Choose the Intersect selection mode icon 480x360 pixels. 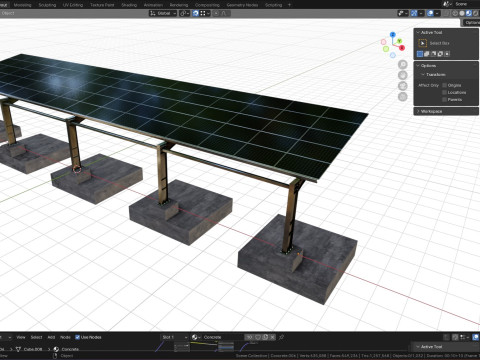pyautogui.click(x=447, y=54)
